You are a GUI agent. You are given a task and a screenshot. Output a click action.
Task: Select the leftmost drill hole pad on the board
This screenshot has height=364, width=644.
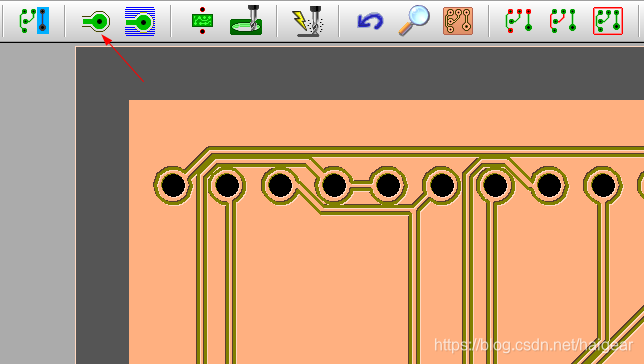click(x=173, y=185)
